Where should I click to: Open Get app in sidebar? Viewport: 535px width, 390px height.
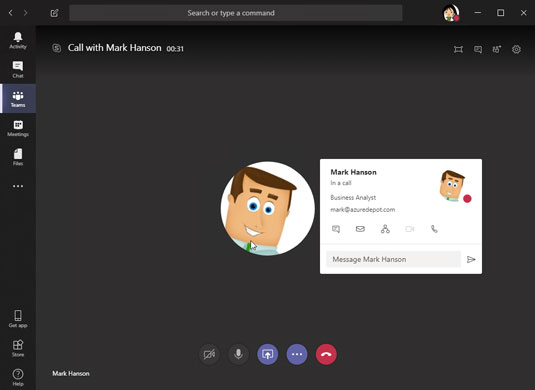(18, 319)
